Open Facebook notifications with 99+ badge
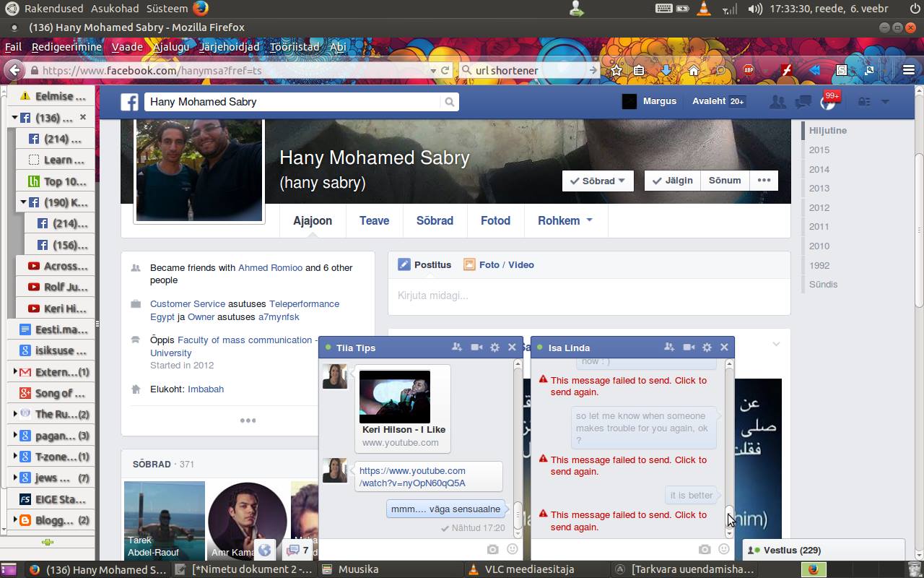924x578 pixels. tap(829, 101)
